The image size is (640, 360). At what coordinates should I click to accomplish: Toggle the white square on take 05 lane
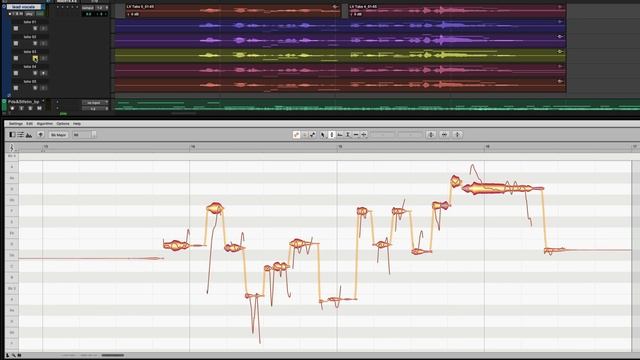tap(16, 88)
